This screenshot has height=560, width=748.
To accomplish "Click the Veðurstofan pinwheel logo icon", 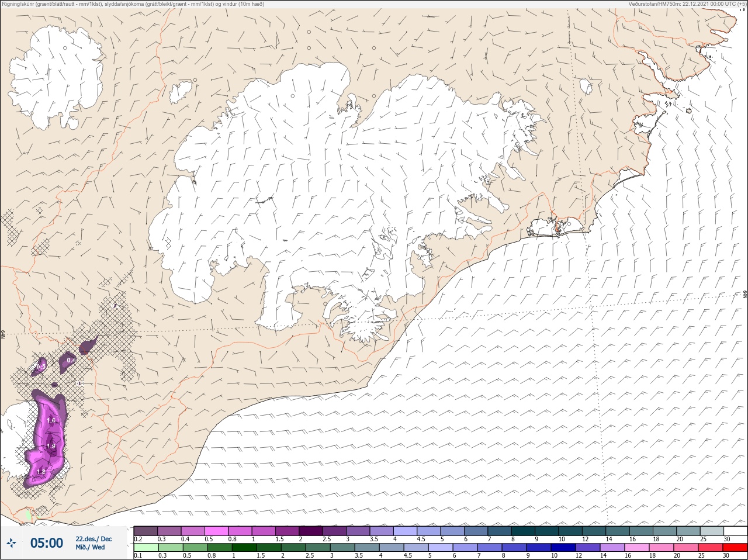I will pos(11,544).
